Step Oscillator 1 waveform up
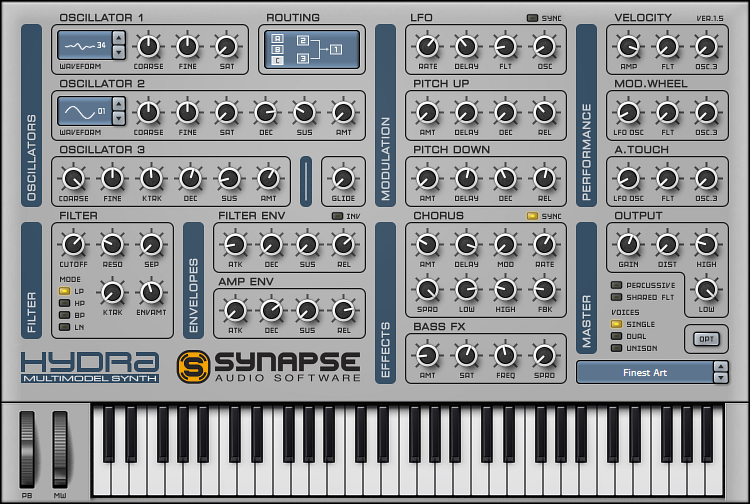 point(119,38)
